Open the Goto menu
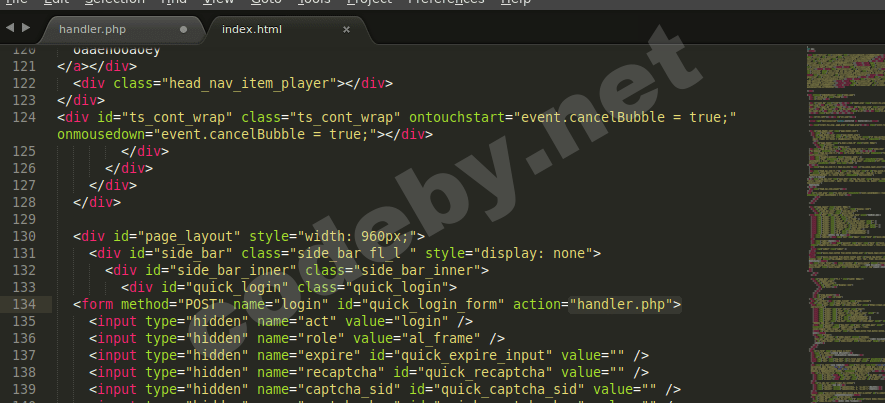 (266, 2)
